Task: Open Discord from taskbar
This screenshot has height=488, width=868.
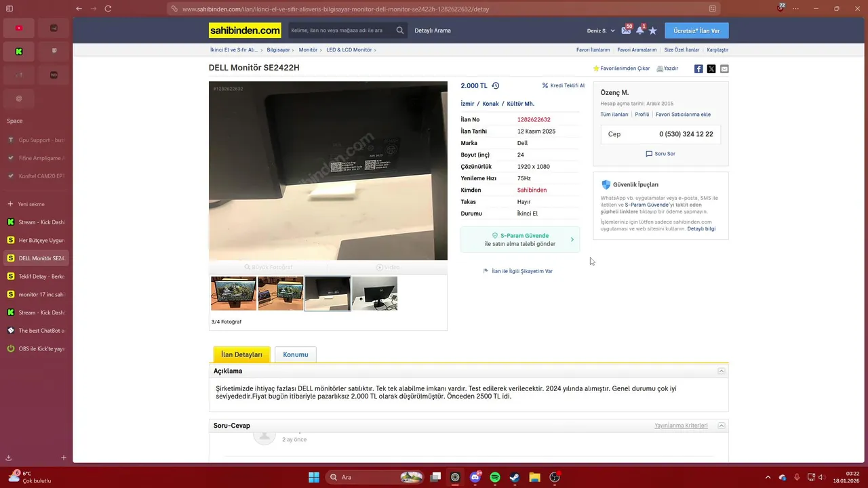Action: pos(475,477)
